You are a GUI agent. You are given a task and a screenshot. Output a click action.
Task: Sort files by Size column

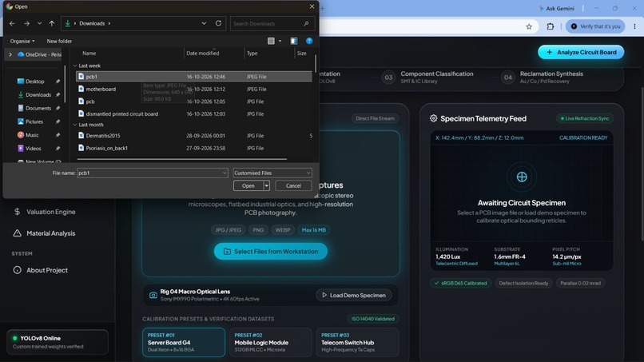304,53
